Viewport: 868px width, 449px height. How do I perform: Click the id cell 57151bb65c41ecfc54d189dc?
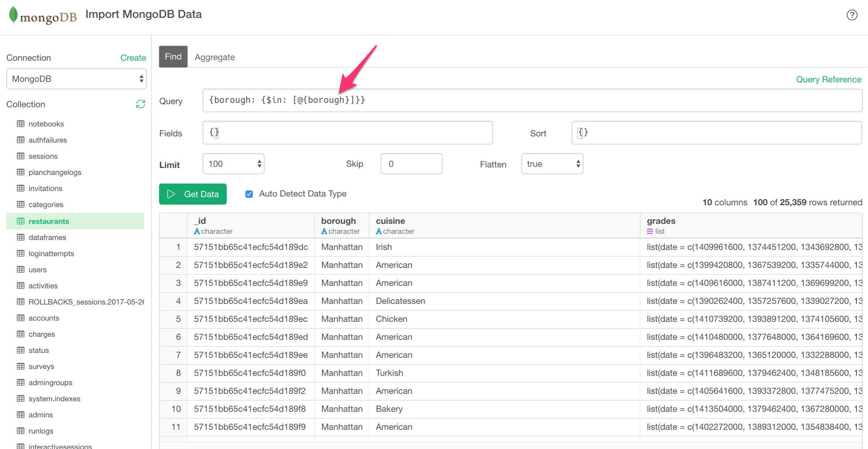(x=251, y=247)
